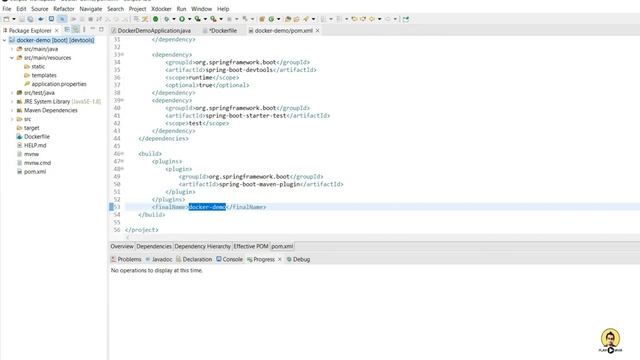
Task: Expand the src folder node
Action: click(12, 119)
